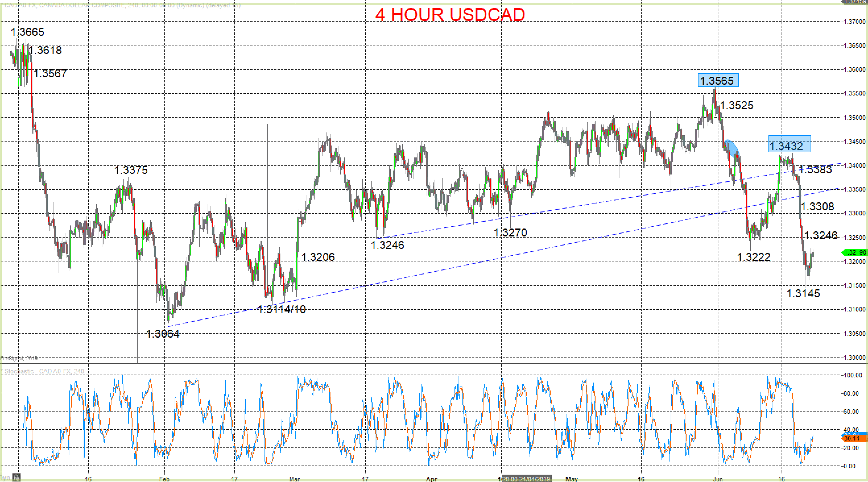Select the 1.3567 annotation

50,73
